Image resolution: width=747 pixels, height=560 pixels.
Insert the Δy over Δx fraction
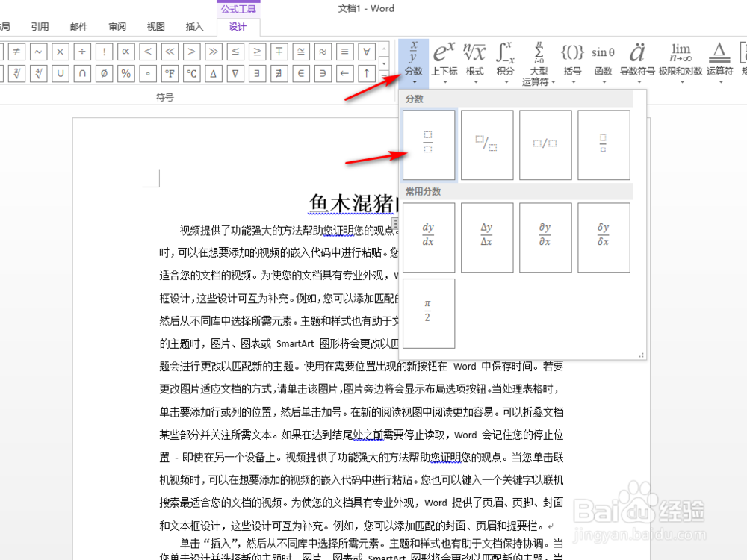click(487, 237)
